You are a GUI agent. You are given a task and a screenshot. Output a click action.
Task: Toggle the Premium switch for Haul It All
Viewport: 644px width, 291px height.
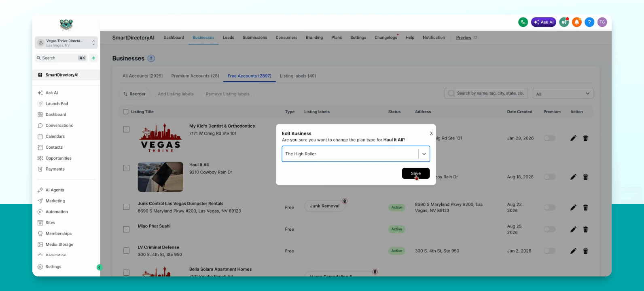point(549,177)
